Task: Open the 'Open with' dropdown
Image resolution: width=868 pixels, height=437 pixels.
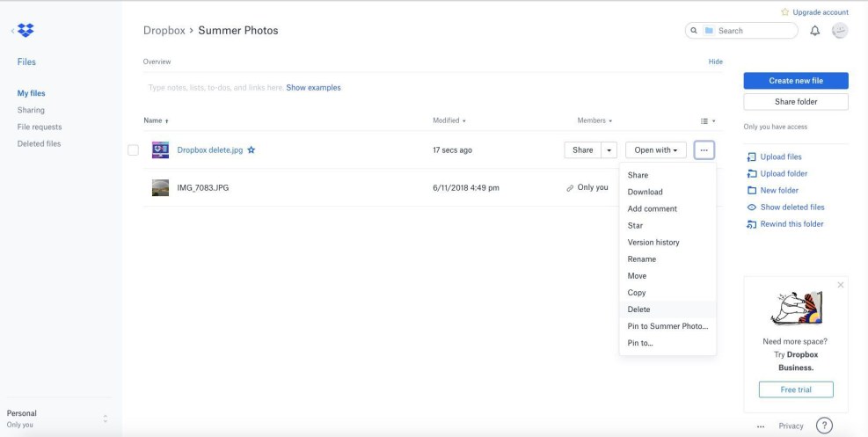Action: pyautogui.click(x=655, y=150)
